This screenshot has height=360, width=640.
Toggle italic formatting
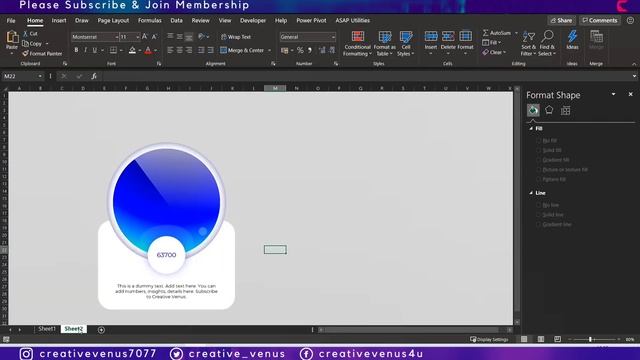(x=85, y=50)
